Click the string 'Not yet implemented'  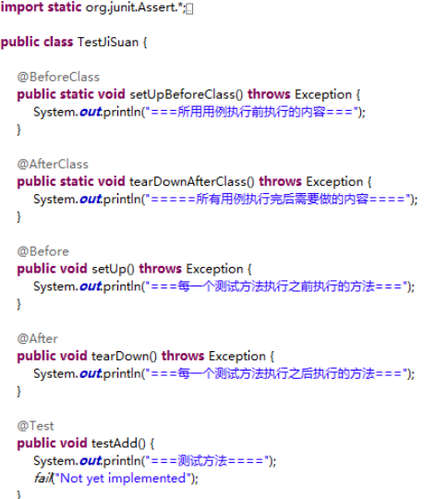[123, 478]
